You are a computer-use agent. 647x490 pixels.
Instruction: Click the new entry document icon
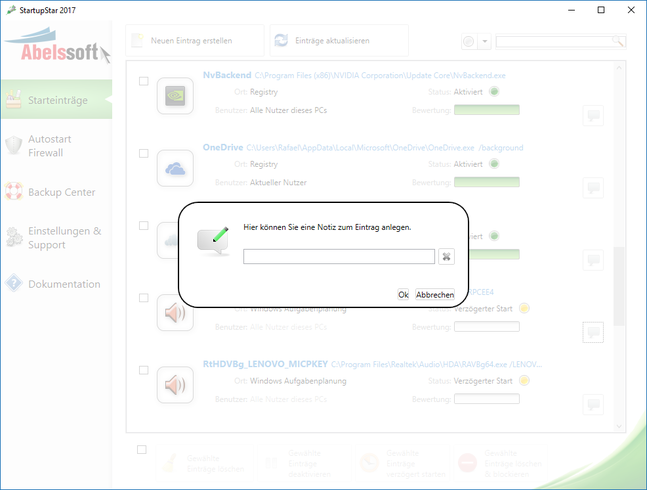[137, 40]
